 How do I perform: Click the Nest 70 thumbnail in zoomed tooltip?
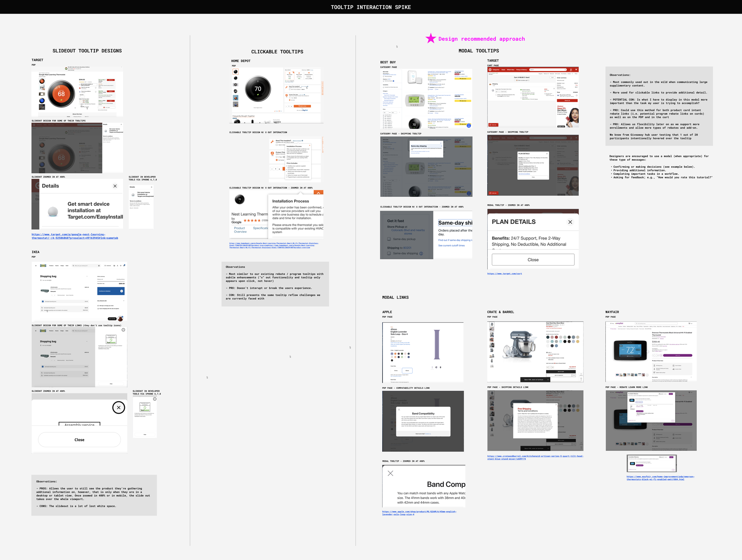tap(240, 199)
